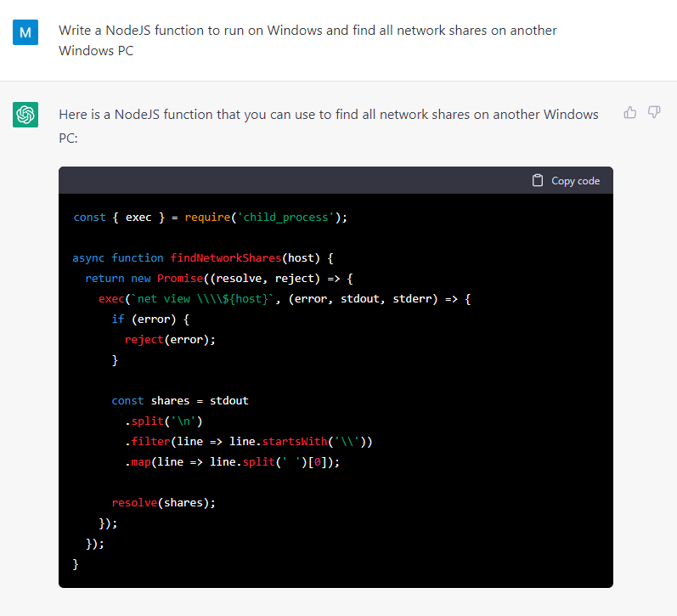The height and width of the screenshot is (616, 677).
Task: Click the "if (error) {" line
Action: pos(150,319)
